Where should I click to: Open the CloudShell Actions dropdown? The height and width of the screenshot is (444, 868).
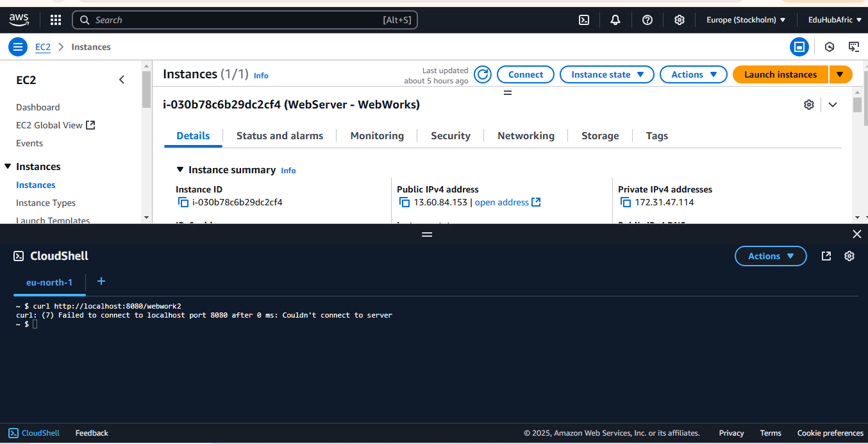click(x=771, y=256)
